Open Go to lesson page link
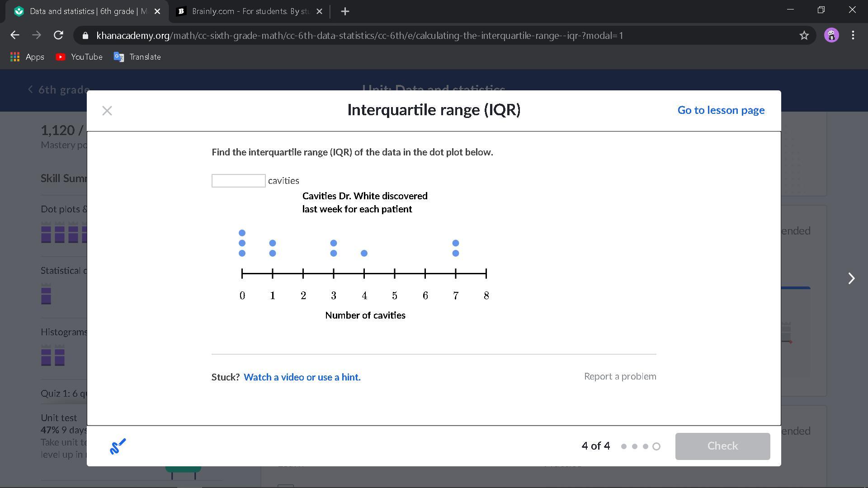The width and height of the screenshot is (868, 488). tap(721, 110)
